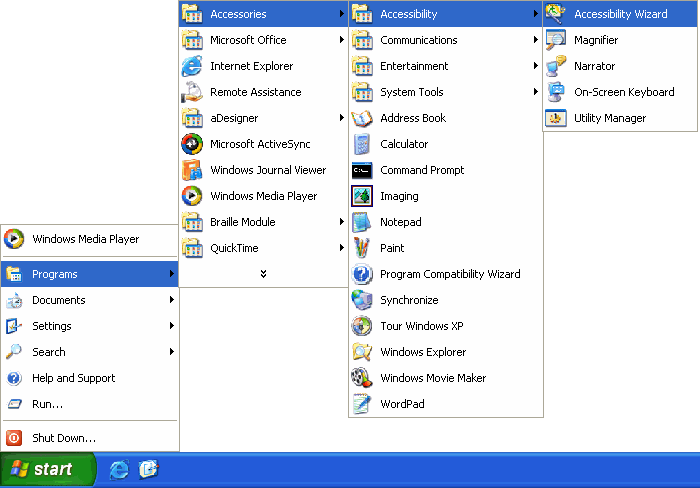This screenshot has height=488, width=700.
Task: Click the Run... label
Action: point(47,404)
